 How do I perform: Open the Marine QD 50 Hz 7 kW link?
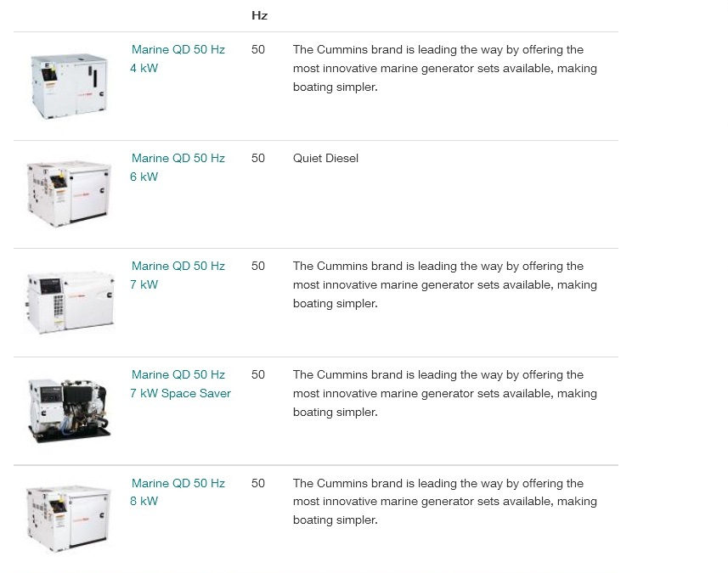(178, 275)
